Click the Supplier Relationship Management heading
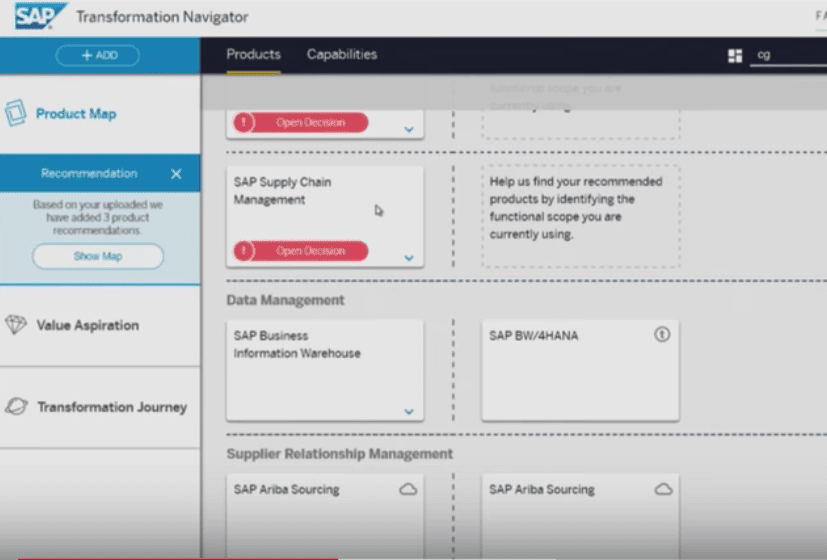 (x=340, y=454)
